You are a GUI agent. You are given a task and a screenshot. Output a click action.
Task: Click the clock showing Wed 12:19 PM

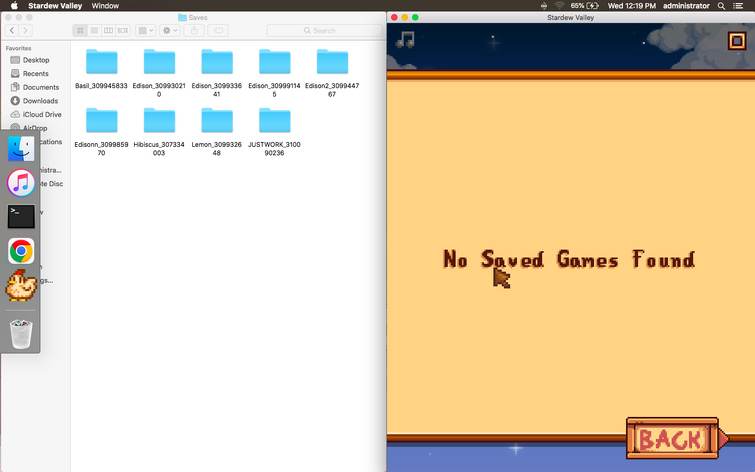coord(632,6)
